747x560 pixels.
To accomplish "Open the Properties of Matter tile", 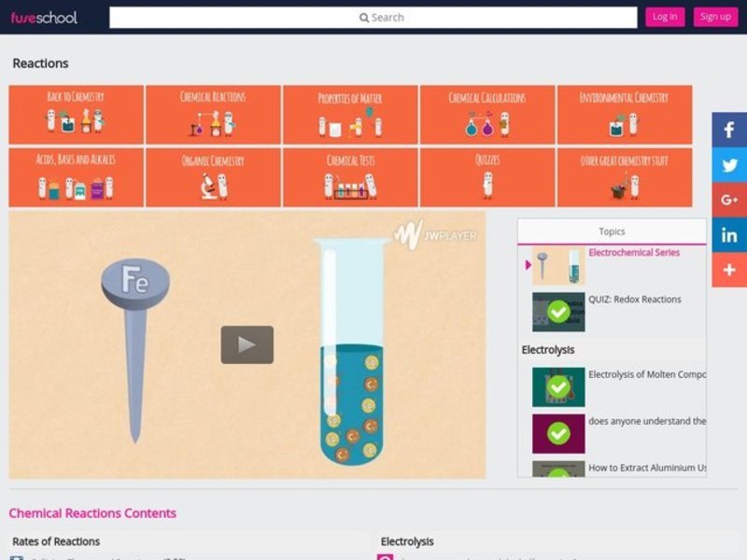I will [350, 115].
